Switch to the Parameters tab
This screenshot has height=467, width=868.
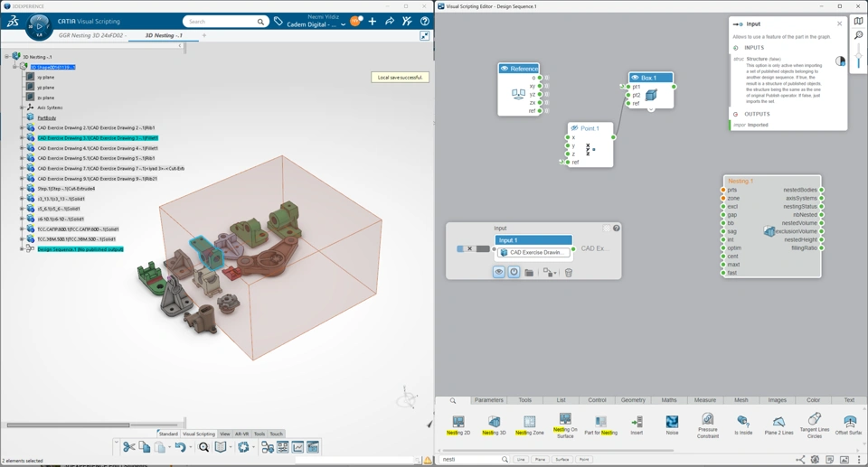(489, 399)
